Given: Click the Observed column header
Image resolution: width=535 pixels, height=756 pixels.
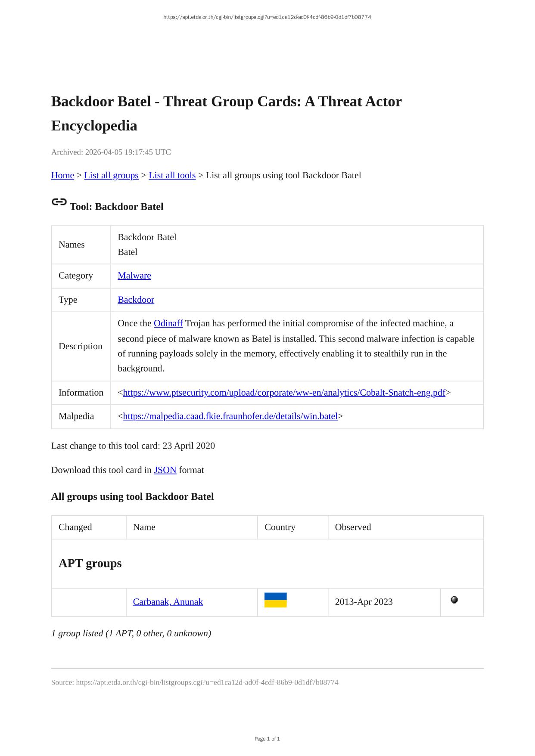Looking at the screenshot, I should click(x=353, y=527).
